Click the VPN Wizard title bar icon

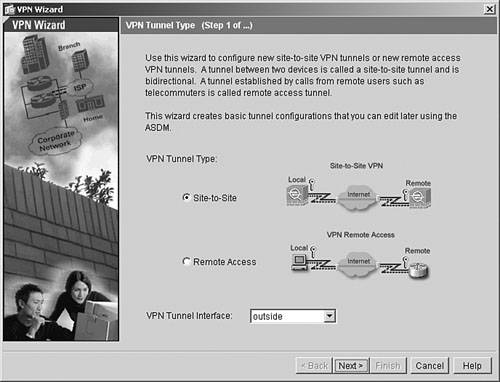9,10
